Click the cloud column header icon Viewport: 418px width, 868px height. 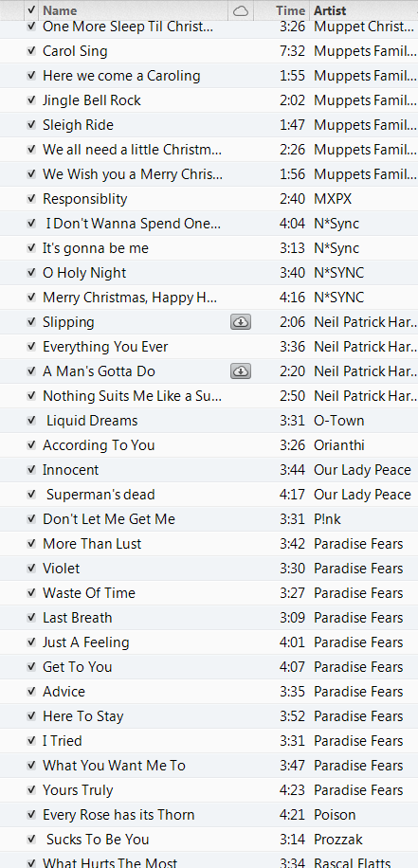(241, 10)
